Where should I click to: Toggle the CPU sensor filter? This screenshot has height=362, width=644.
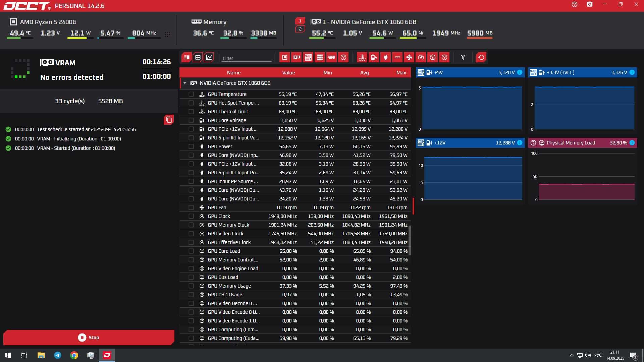285,57
